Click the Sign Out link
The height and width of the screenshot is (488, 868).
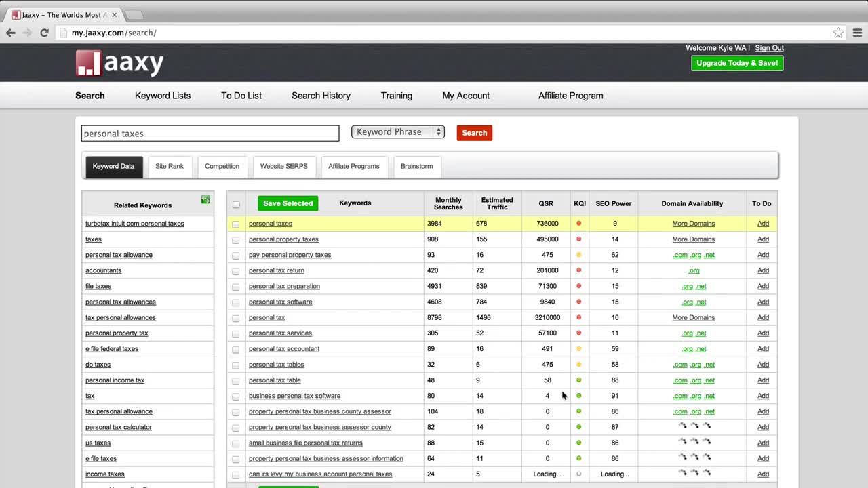click(x=770, y=48)
